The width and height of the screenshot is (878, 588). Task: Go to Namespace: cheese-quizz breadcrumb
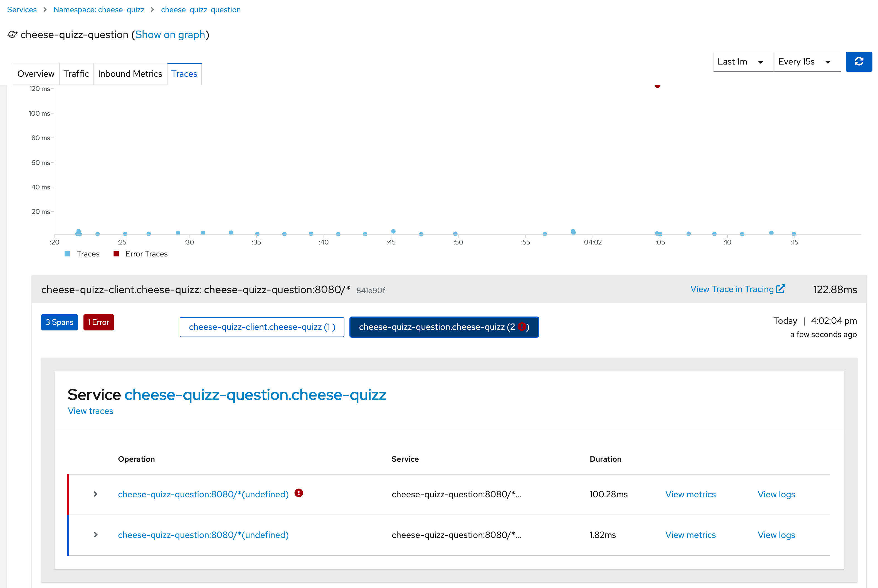[99, 10]
